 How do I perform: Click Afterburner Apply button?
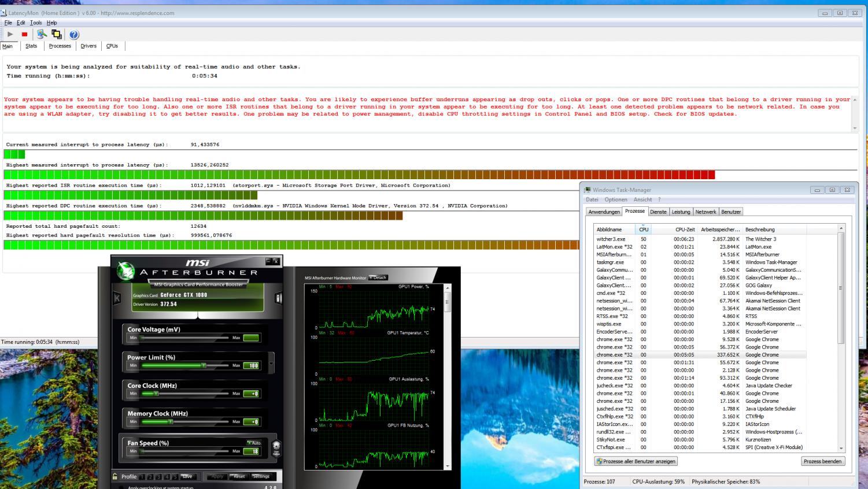217,477
